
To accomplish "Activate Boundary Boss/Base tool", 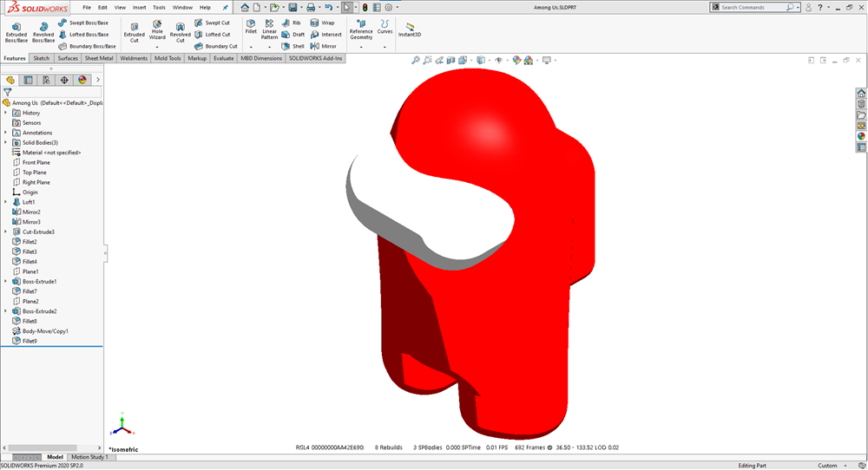I will click(x=87, y=47).
